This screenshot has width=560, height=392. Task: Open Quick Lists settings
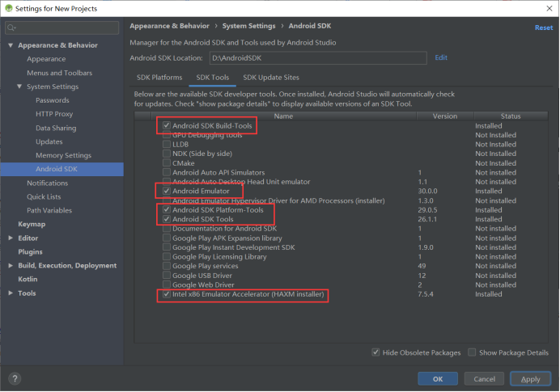(x=44, y=196)
